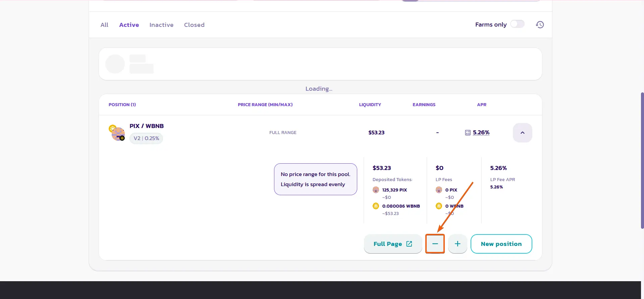Open the position history clock icon

pyautogui.click(x=540, y=25)
